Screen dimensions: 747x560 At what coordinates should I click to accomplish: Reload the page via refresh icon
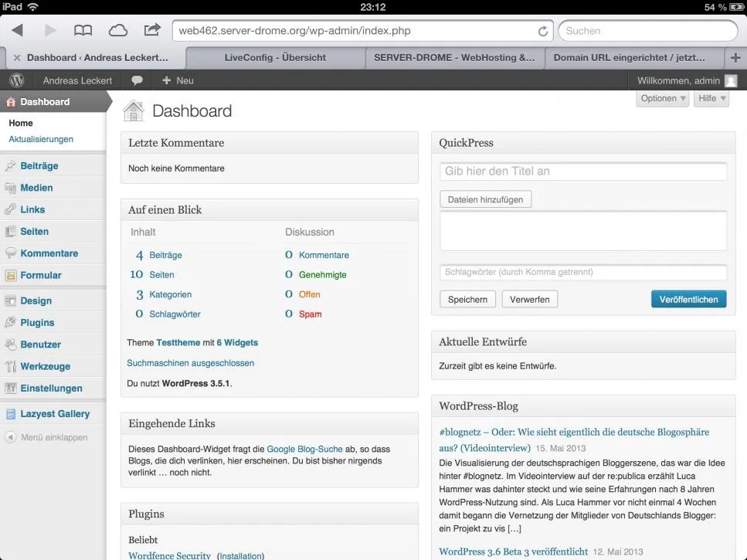pyautogui.click(x=542, y=31)
